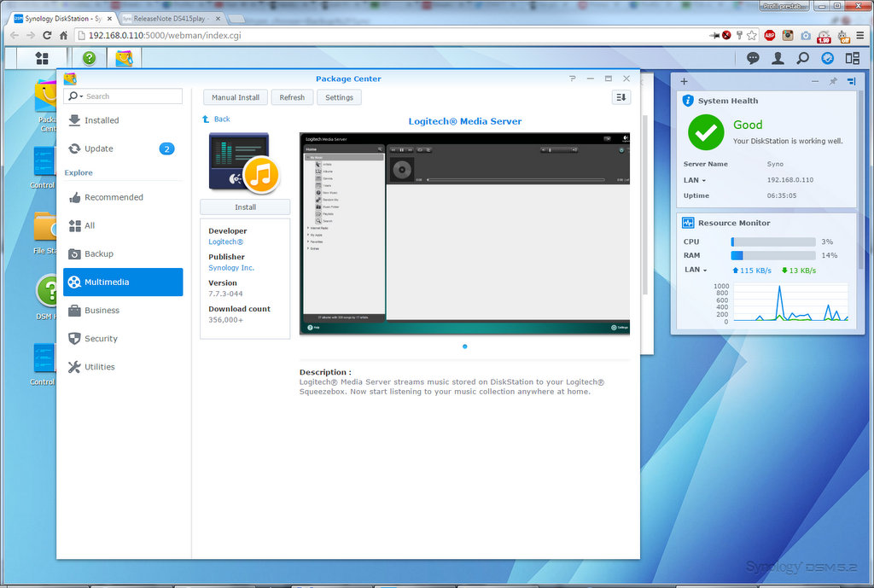
Task: Select the Backup category
Action: (x=123, y=254)
